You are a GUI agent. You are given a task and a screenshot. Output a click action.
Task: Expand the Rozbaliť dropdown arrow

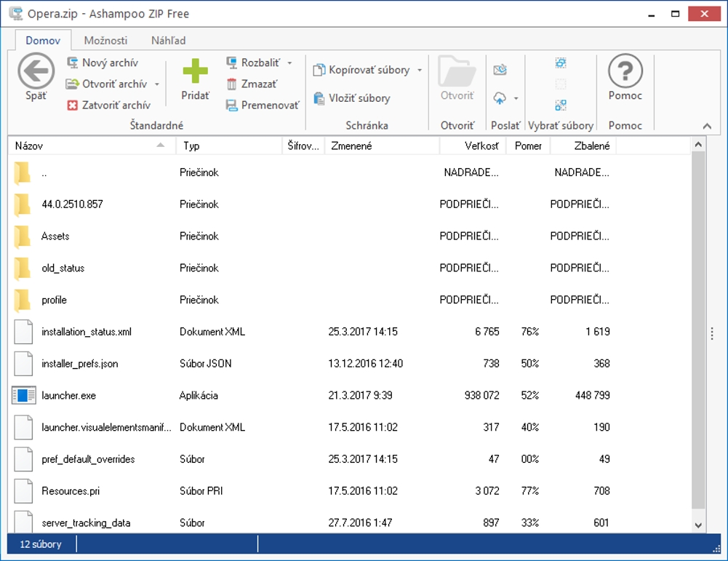coord(289,63)
